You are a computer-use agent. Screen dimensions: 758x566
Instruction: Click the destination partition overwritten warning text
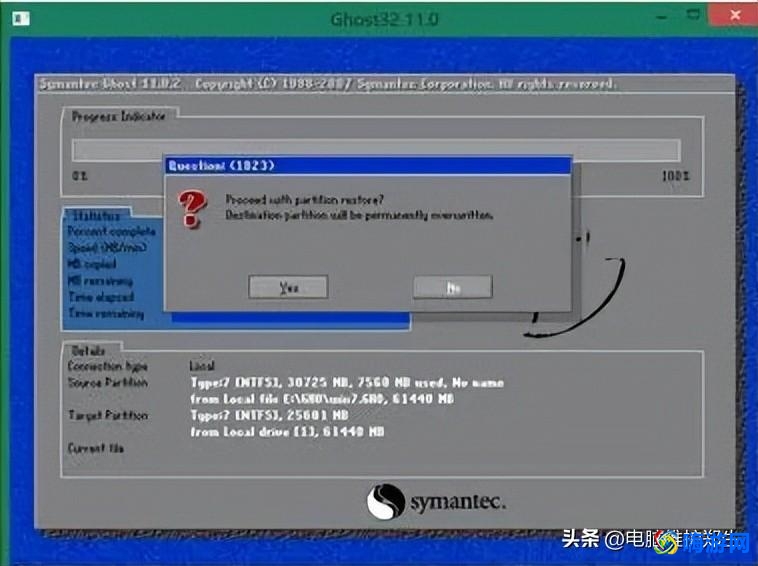pyautogui.click(x=359, y=215)
